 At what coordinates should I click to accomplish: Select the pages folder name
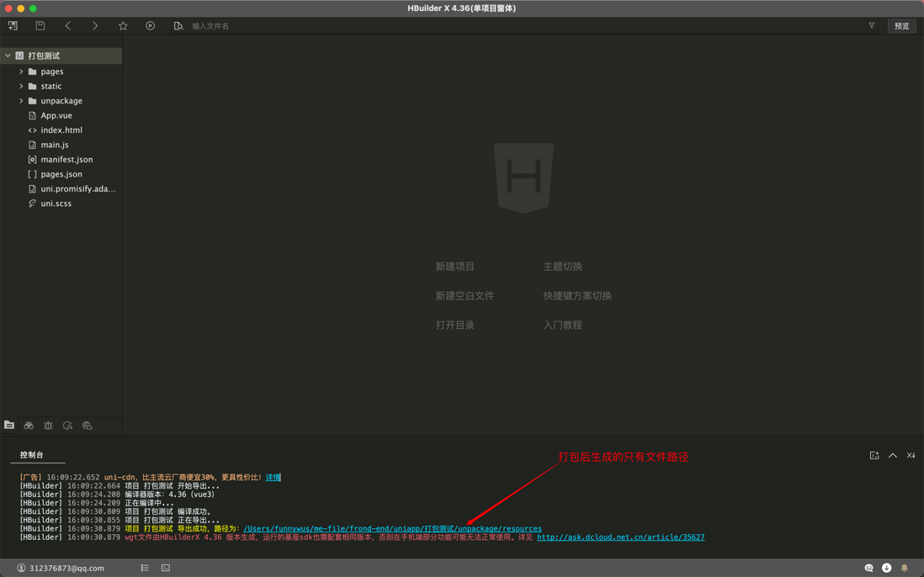(x=52, y=71)
